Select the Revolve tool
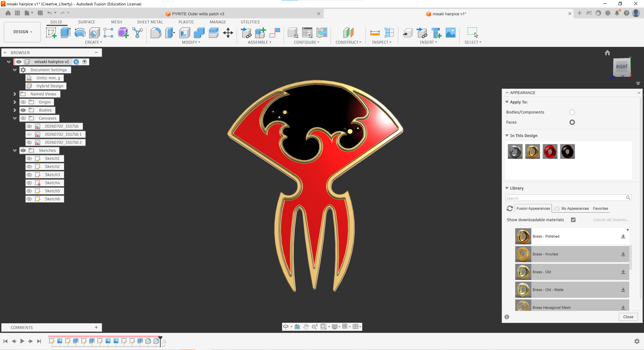Screen dimensions: 644x350 tap(80, 33)
